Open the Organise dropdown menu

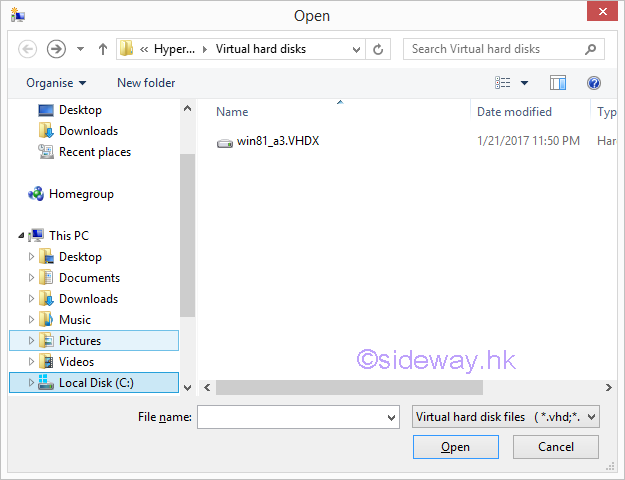(x=56, y=83)
